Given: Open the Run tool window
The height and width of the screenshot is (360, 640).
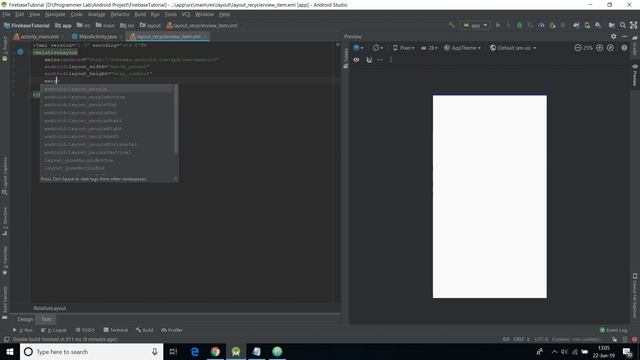Looking at the screenshot, I should pos(23,330).
